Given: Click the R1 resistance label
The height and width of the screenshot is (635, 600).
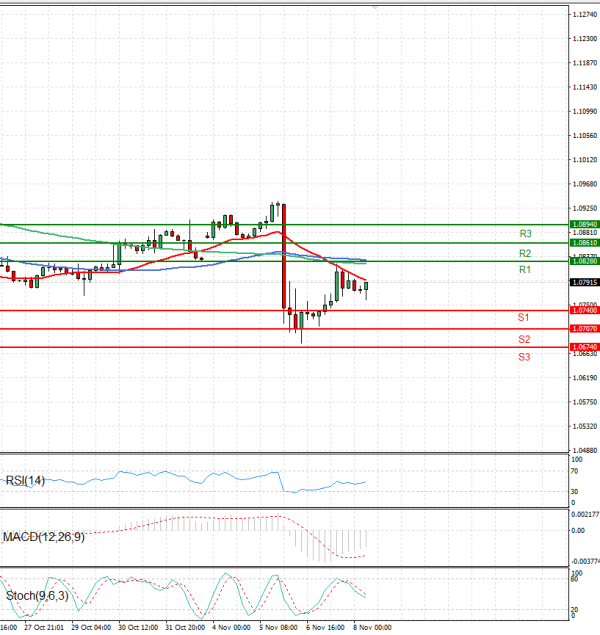Looking at the screenshot, I should 525,270.
